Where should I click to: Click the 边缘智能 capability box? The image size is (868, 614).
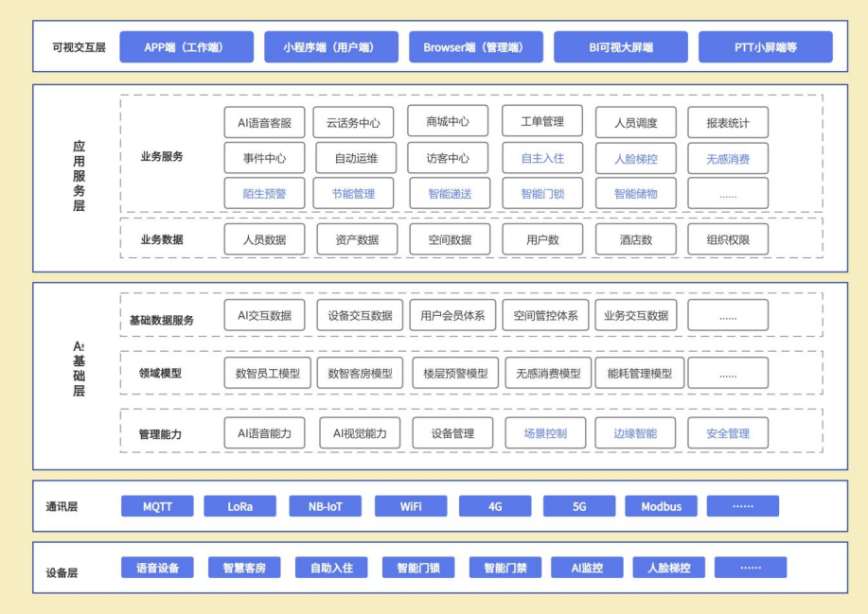(x=634, y=433)
